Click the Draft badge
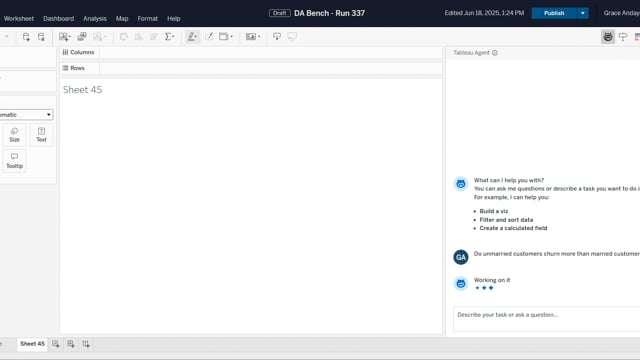640x360 pixels. pos(280,13)
